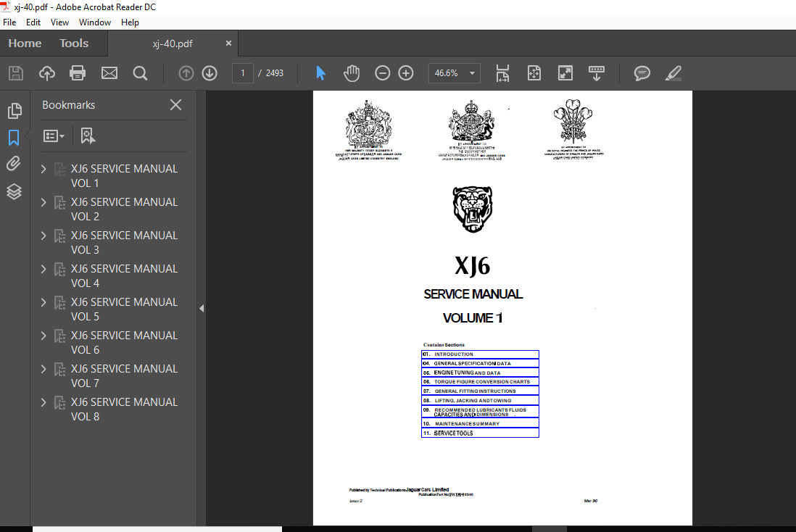
Task: Toggle the Bookmarks panel icon in sidebar
Action: (x=14, y=138)
